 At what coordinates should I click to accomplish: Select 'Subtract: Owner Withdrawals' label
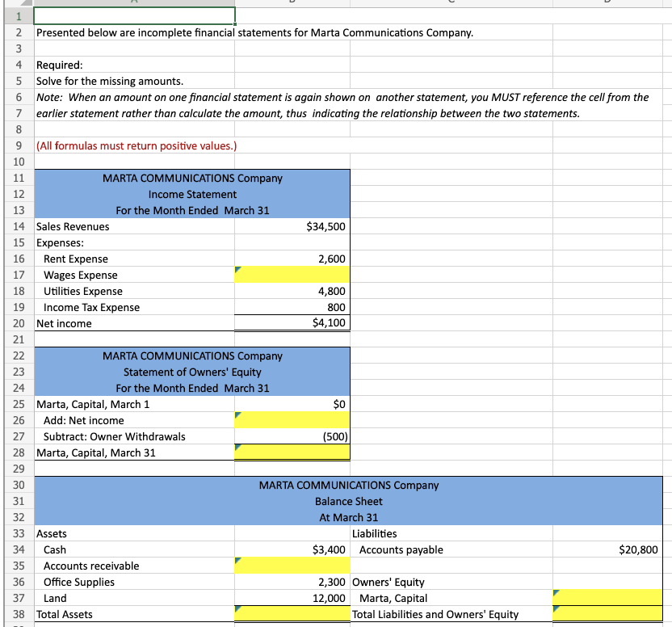pos(114,436)
